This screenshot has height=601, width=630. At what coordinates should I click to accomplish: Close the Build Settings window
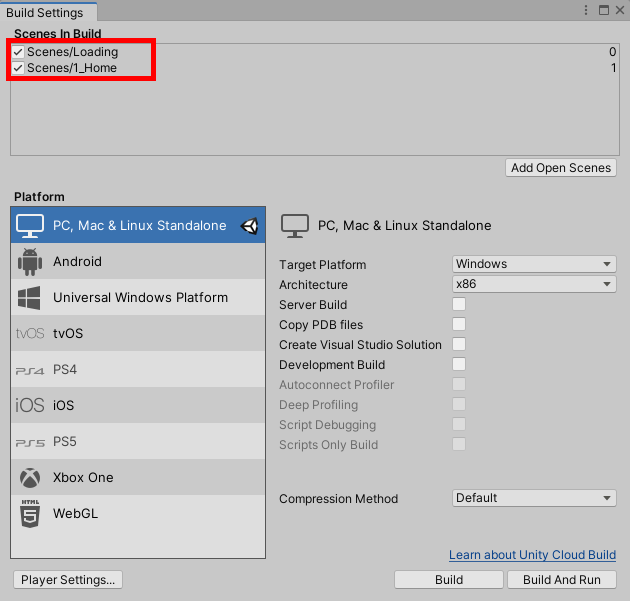coord(620,10)
